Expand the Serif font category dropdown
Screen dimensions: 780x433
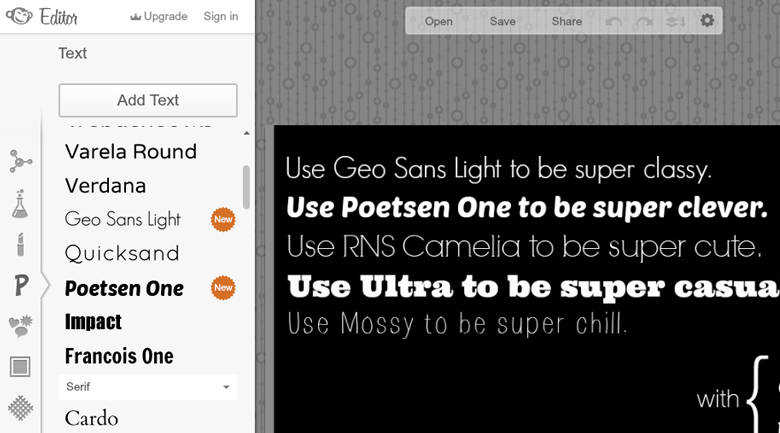148,387
